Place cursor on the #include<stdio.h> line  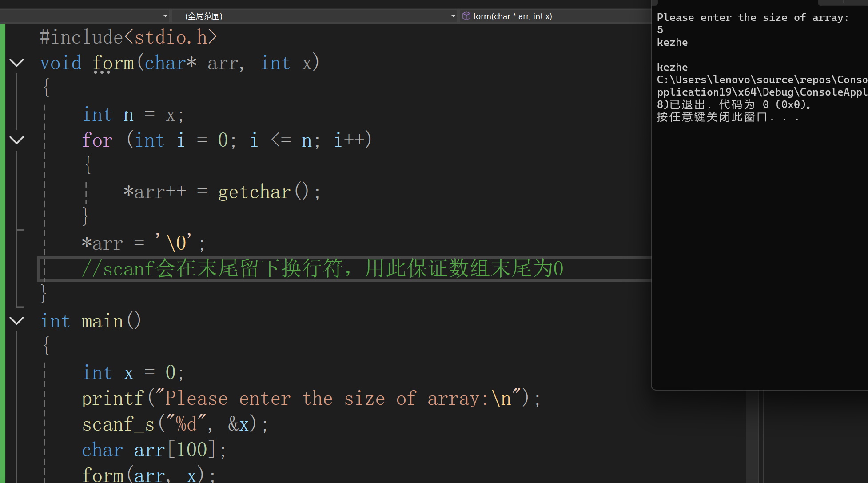(x=129, y=37)
